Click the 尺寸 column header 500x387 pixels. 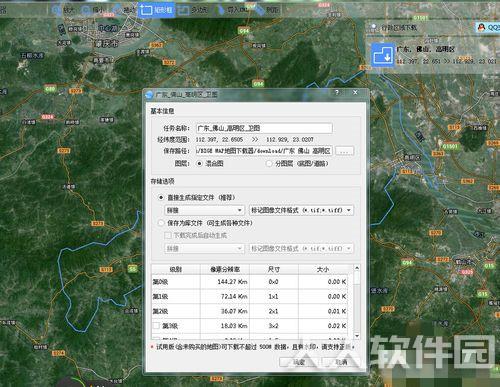[x=274, y=269]
